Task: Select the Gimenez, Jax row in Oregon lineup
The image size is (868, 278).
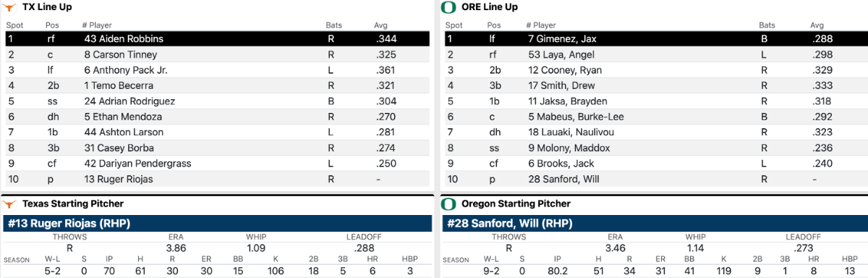Action: coord(655,39)
